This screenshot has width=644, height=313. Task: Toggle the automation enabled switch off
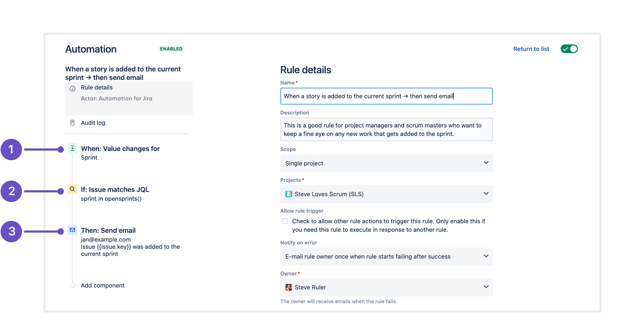pyautogui.click(x=572, y=49)
